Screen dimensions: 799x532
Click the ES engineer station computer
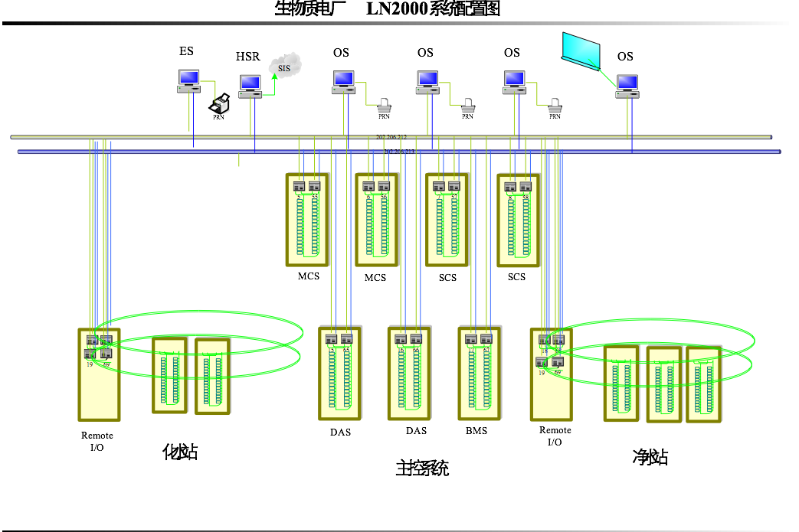click(188, 80)
